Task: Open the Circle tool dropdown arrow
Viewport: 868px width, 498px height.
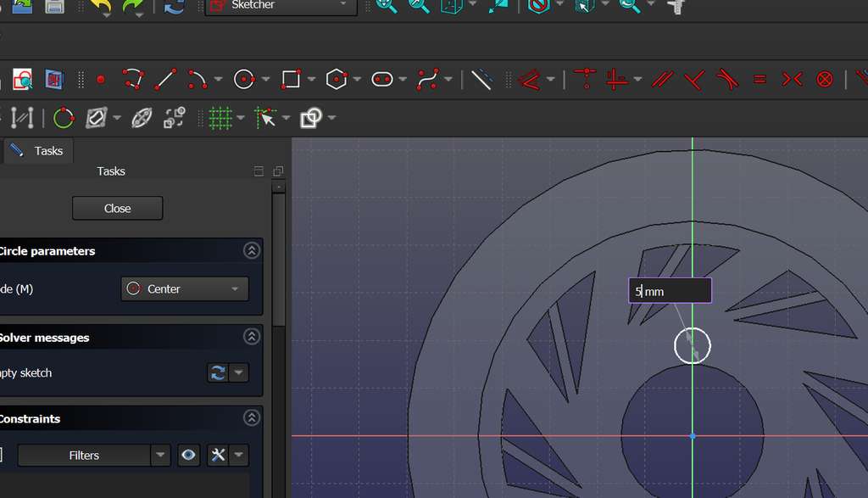Action: coord(265,80)
